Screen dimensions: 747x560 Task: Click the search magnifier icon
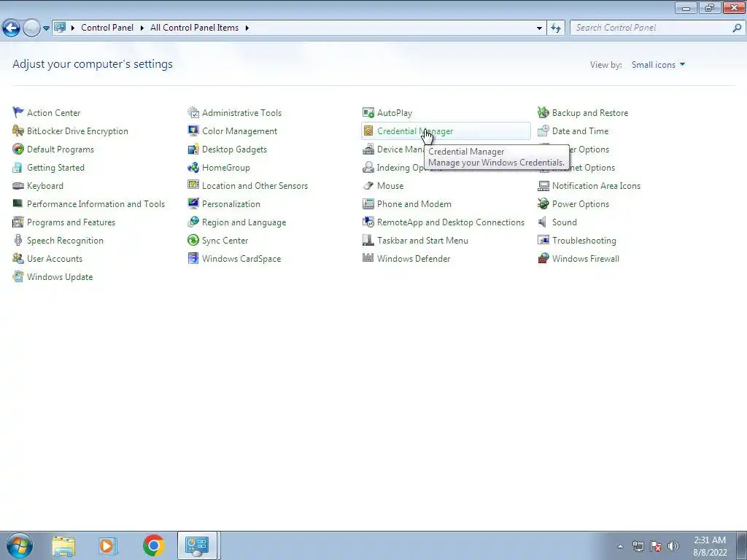(x=737, y=28)
